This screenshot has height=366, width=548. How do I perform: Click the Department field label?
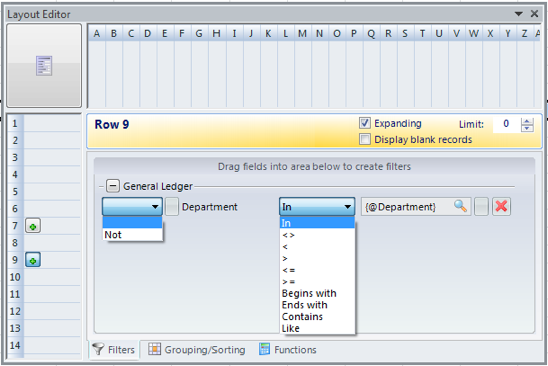point(210,207)
